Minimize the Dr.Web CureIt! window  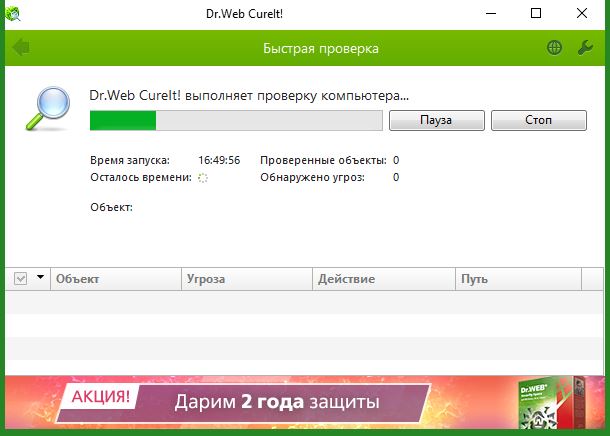tap(491, 14)
